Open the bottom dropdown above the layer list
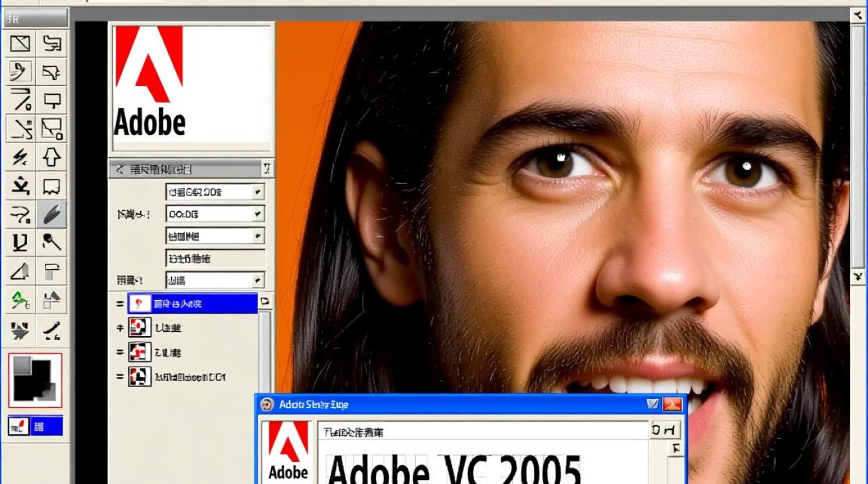Viewport: 868px width, 484px height. coord(215,280)
